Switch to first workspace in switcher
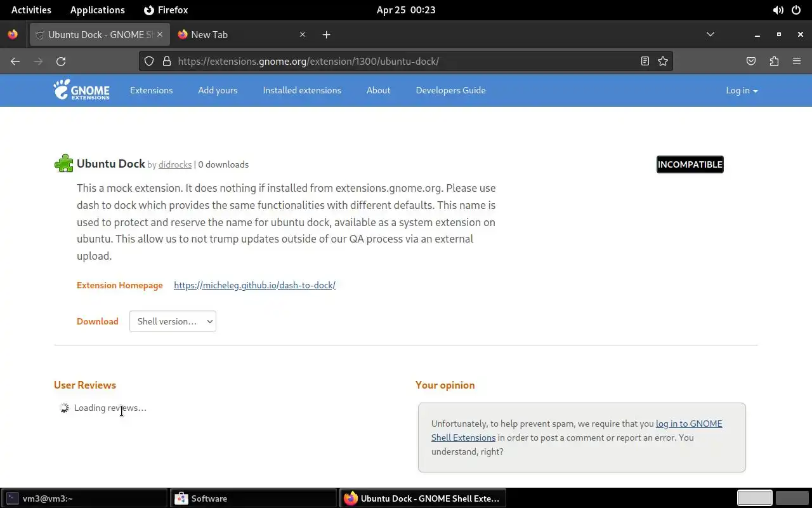 [x=754, y=498]
